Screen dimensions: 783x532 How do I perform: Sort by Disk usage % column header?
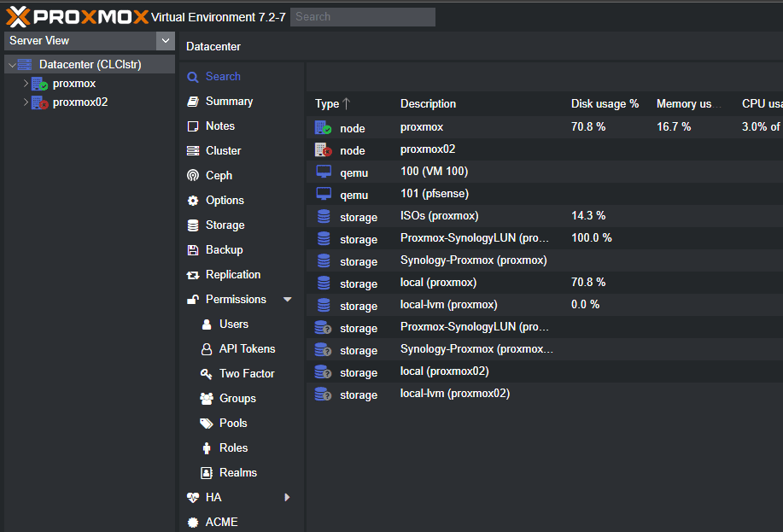(x=605, y=104)
